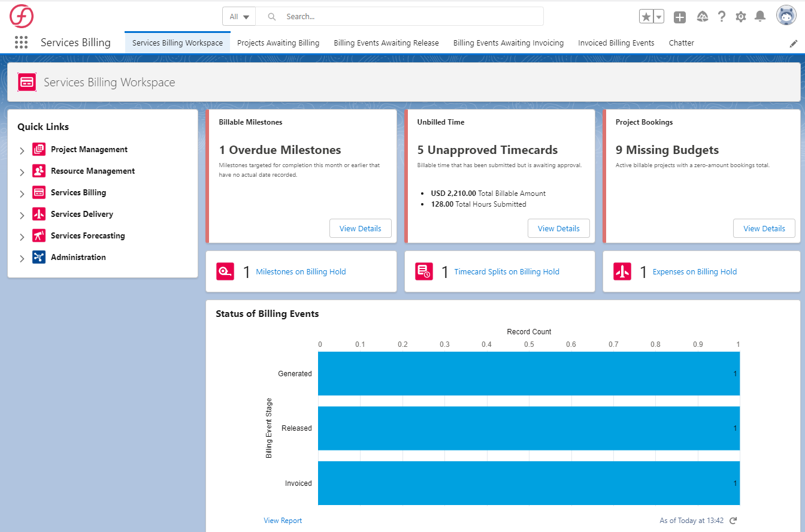Open the user avatar profile menu
805x532 pixels.
point(786,16)
